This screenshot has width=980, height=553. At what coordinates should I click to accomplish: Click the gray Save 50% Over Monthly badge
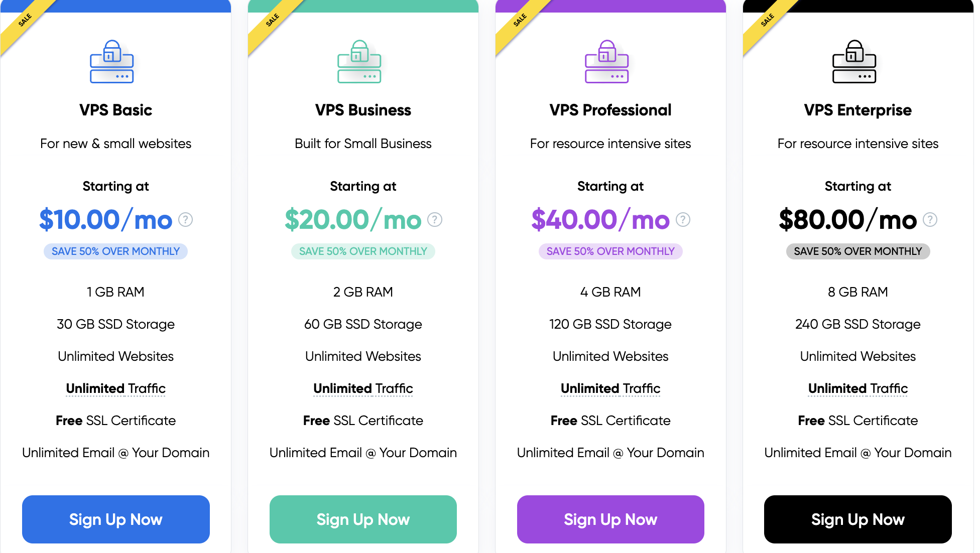click(858, 251)
